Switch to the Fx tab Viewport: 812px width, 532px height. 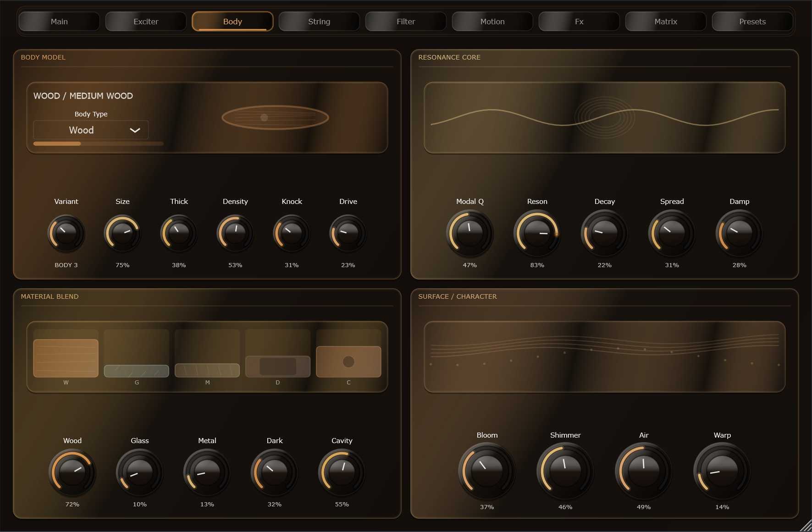click(579, 22)
